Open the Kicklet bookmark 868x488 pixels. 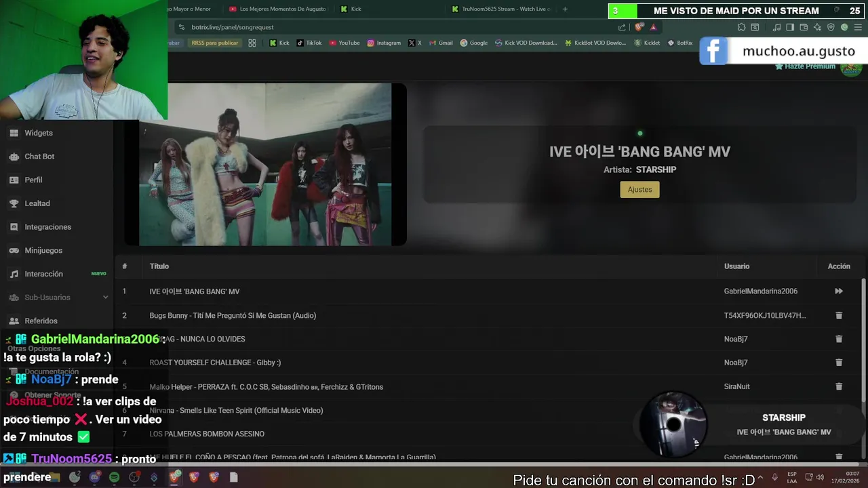(x=647, y=43)
